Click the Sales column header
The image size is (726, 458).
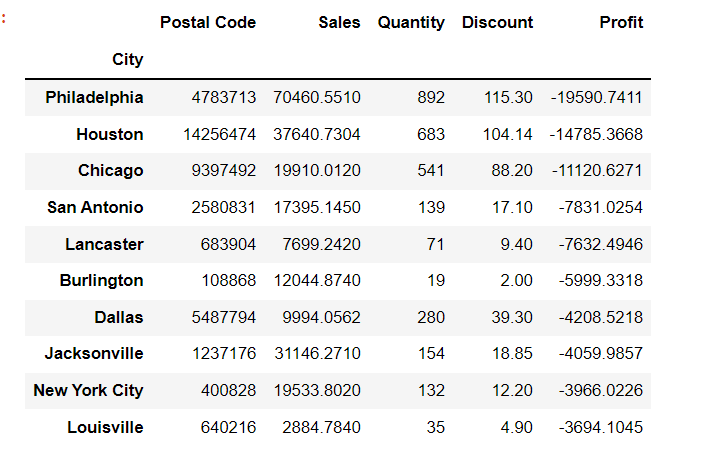tap(339, 22)
